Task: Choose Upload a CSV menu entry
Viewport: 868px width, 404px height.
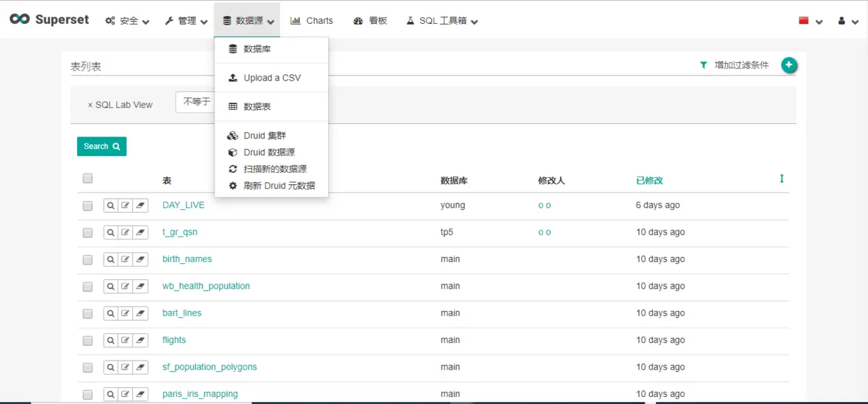Action: (x=271, y=78)
